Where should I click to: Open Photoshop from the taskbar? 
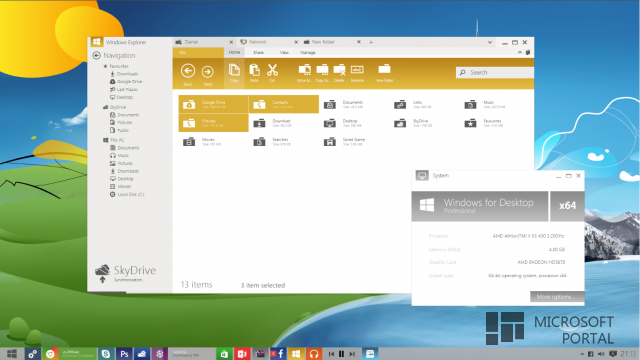coord(124,354)
